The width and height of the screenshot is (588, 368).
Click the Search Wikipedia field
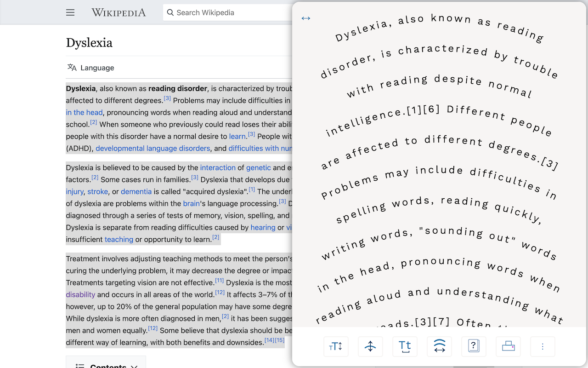227,12
